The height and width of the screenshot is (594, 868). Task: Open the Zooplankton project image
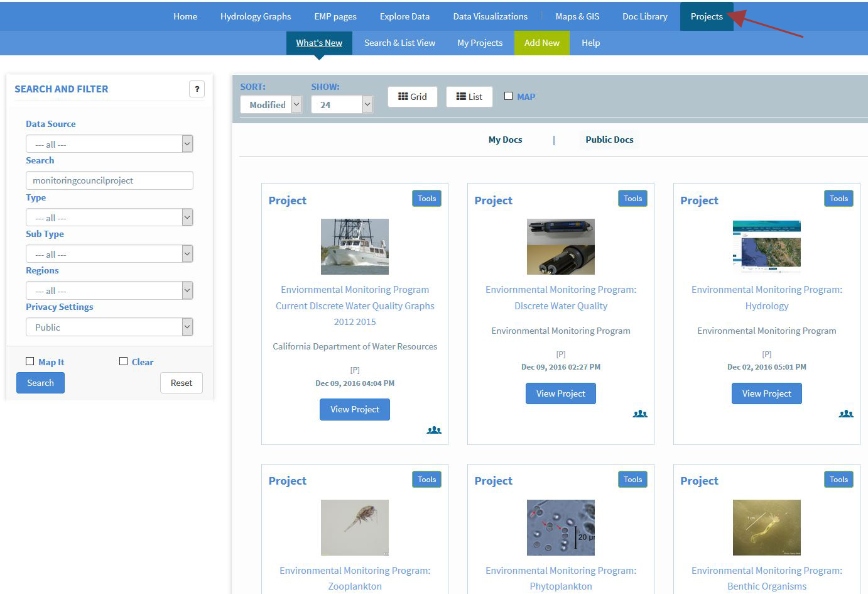point(354,527)
